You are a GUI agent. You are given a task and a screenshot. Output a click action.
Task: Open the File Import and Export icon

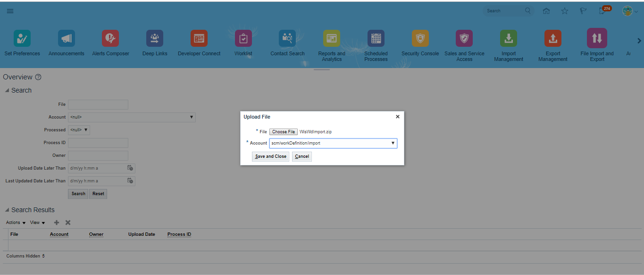[x=596, y=38]
